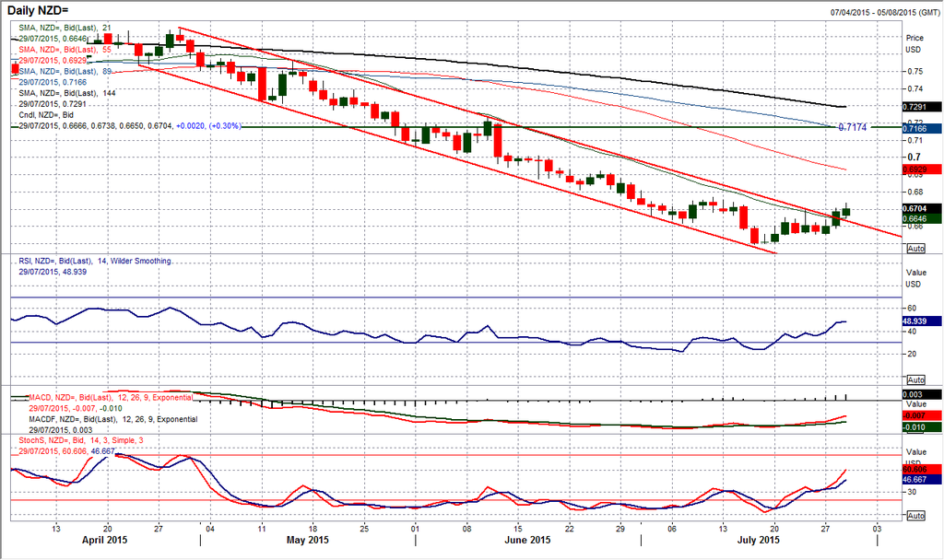Viewport: 944px width, 560px height.
Task: Click the 'Cndl, NZD=, Bid' legend entry
Action: tap(46, 115)
